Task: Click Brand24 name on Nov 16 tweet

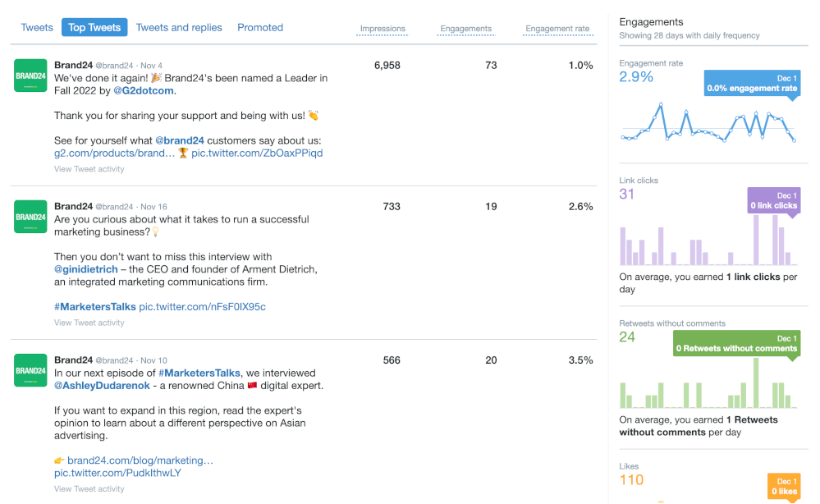Action: pyautogui.click(x=73, y=206)
